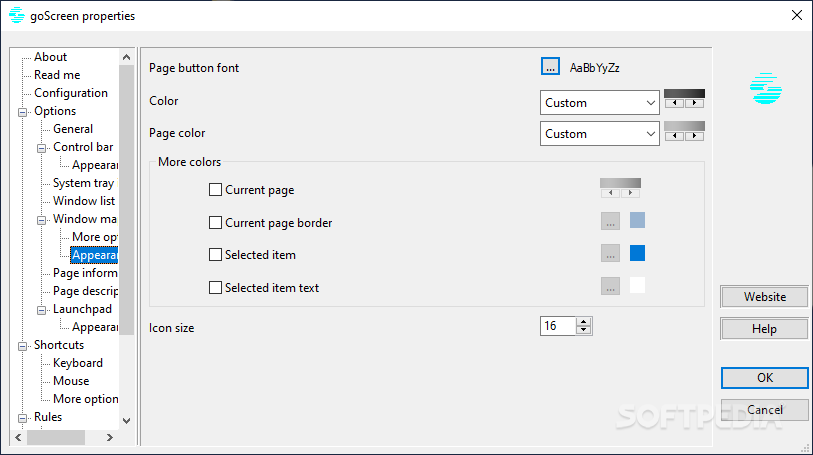The width and height of the screenshot is (813, 455).
Task: Enable the Current page border checkbox
Action: click(215, 222)
